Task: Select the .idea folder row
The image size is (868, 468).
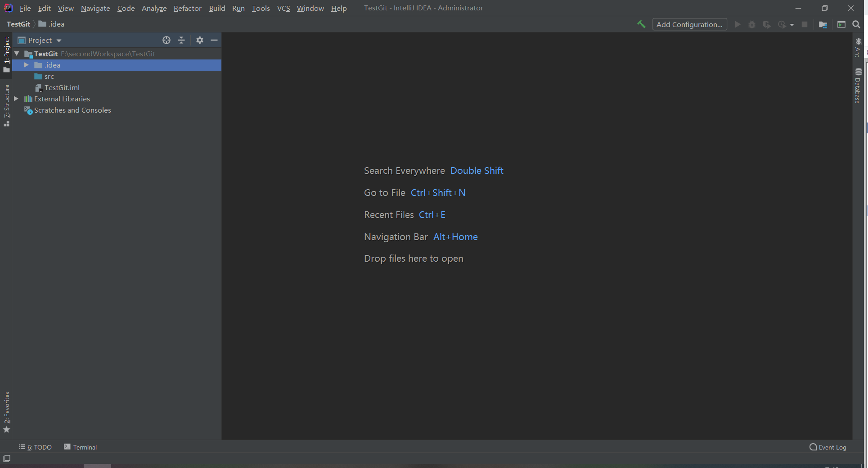Action: tap(117, 65)
